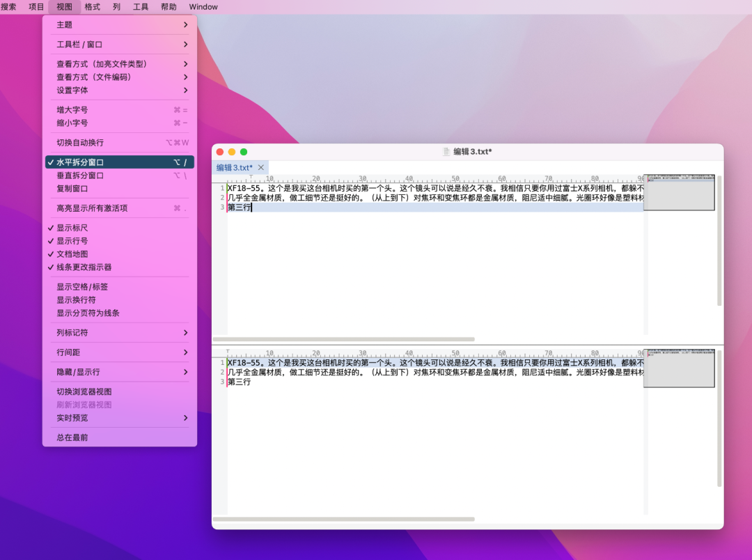Open 查看方式(文件编码) submenu

coord(120,77)
